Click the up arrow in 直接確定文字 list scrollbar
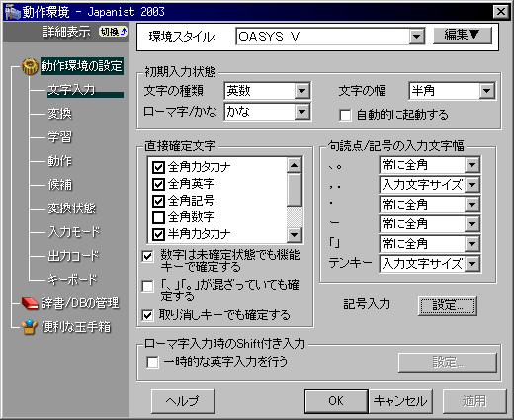The width and height of the screenshot is (514, 420). pos(295,165)
